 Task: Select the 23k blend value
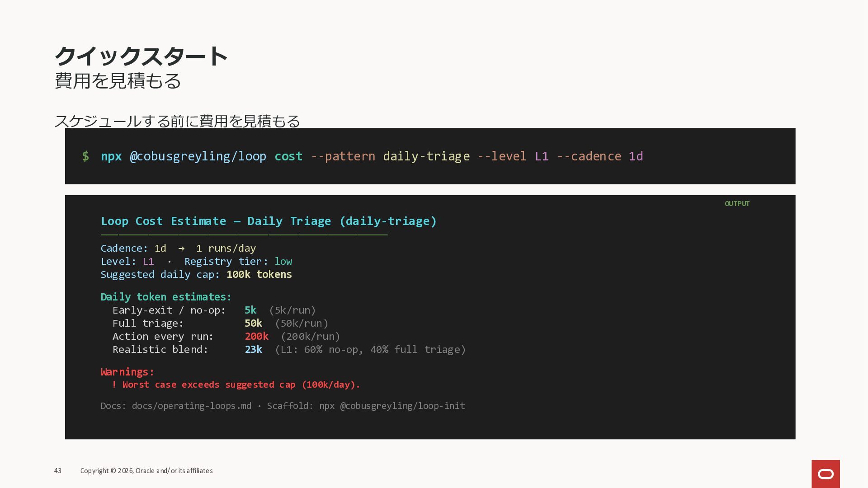(253, 349)
